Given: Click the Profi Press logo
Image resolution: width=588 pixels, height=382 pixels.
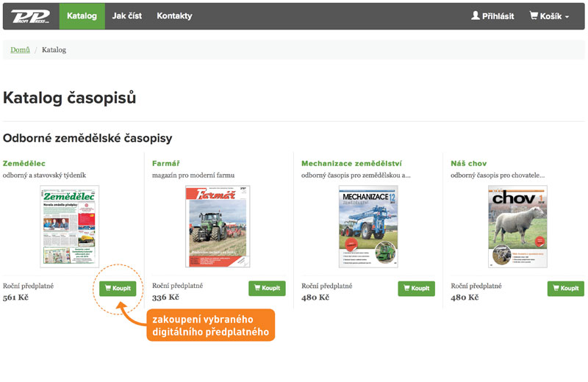Looking at the screenshot, I should click(x=31, y=15).
